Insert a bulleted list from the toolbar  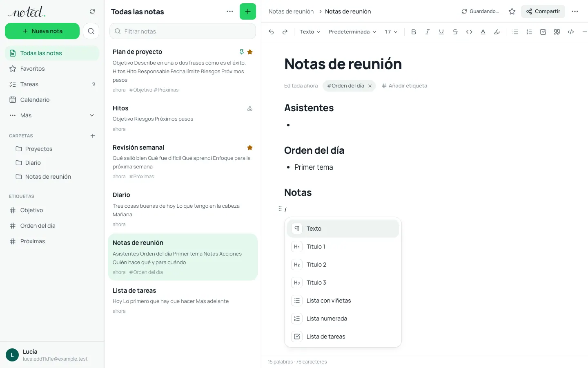coord(515,32)
